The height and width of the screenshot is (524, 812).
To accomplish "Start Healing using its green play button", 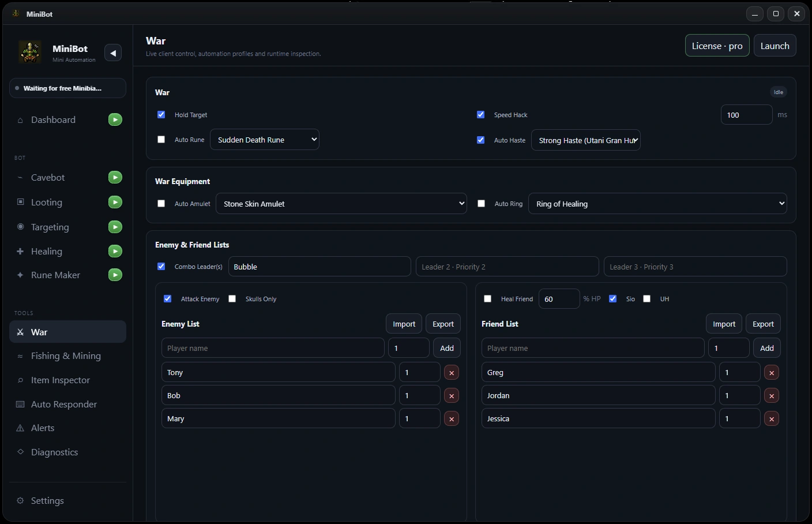I will (x=115, y=251).
